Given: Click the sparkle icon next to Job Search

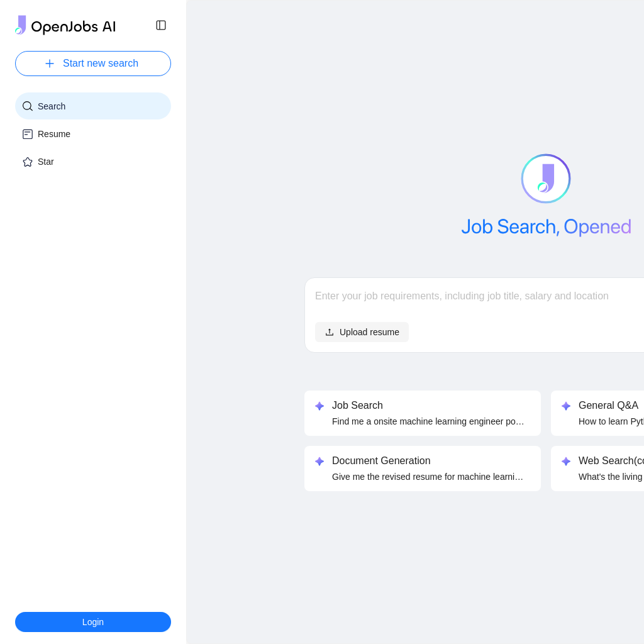Looking at the screenshot, I should tap(319, 406).
